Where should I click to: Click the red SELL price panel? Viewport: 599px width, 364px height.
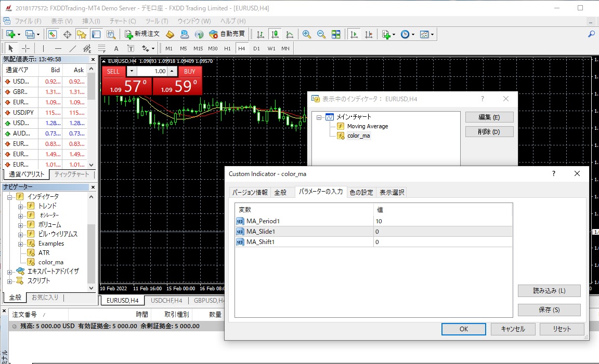[x=127, y=86]
